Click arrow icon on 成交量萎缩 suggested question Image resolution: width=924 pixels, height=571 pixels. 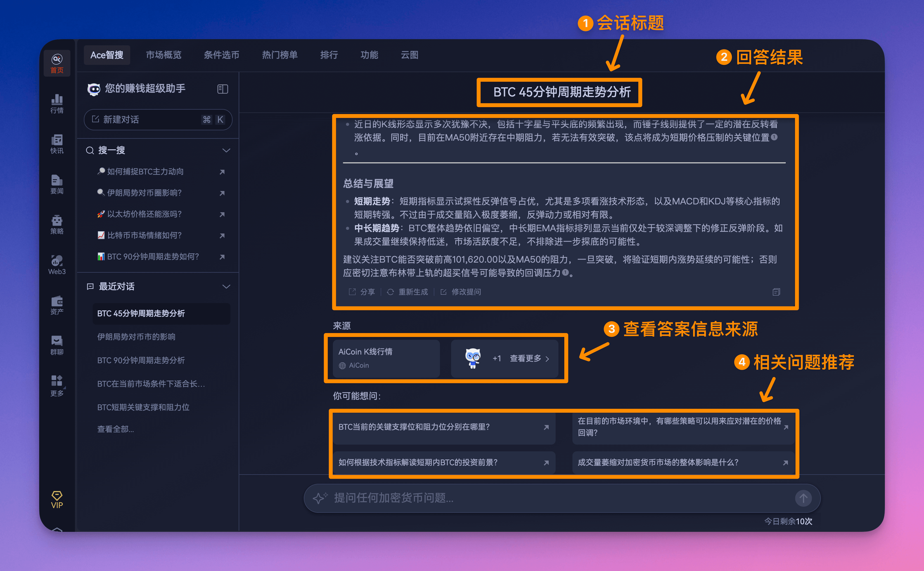tap(785, 463)
